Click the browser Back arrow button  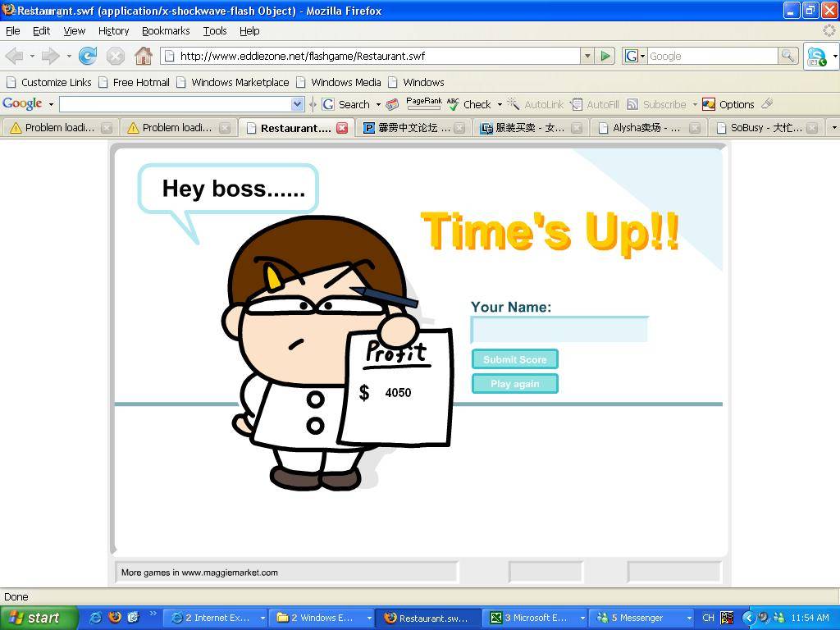click(x=15, y=56)
